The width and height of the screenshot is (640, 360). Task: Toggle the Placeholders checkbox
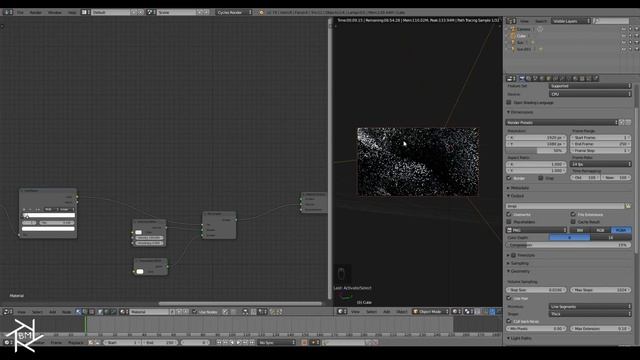(509, 222)
